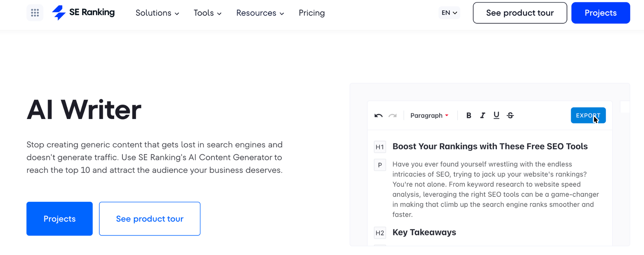Select the P paragraph block marker
Image resolution: width=644 pixels, height=255 pixels.
click(x=380, y=165)
